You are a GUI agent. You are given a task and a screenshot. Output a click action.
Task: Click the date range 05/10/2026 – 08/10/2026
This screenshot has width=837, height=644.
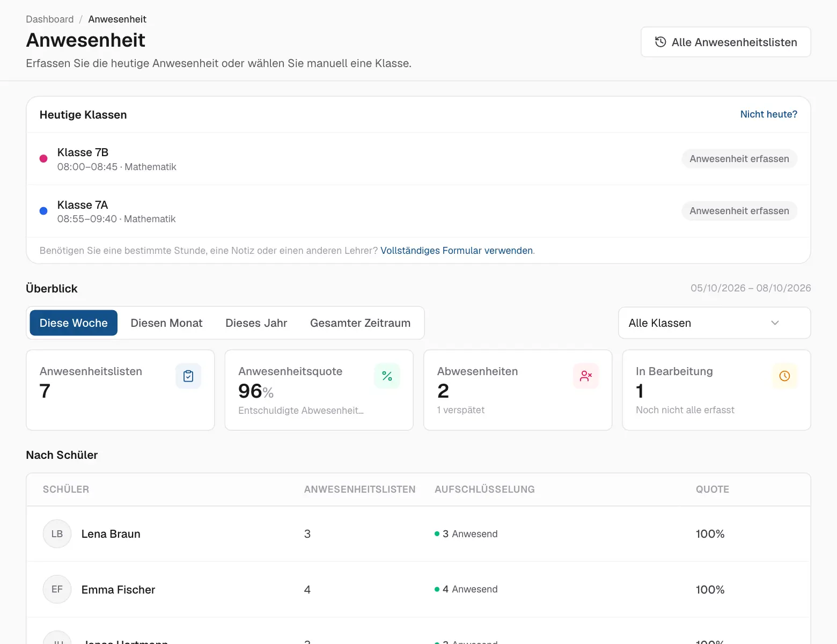tap(751, 288)
